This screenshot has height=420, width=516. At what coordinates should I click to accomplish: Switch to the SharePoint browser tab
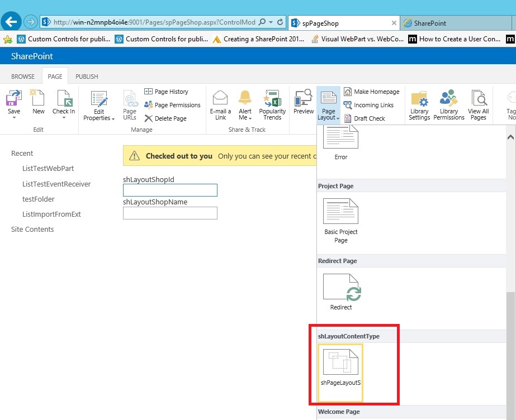(456, 23)
